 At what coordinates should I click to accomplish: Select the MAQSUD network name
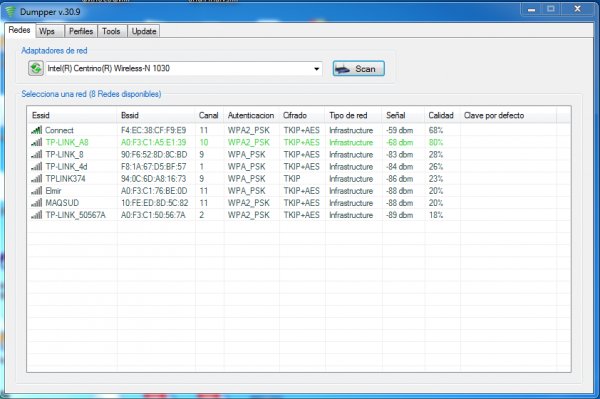pyautogui.click(x=62, y=203)
